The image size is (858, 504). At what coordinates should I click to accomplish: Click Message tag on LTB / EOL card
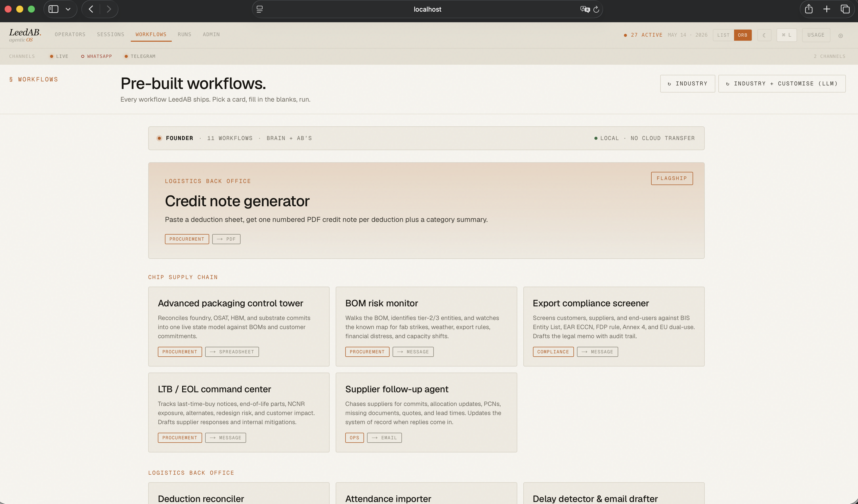coord(225,438)
